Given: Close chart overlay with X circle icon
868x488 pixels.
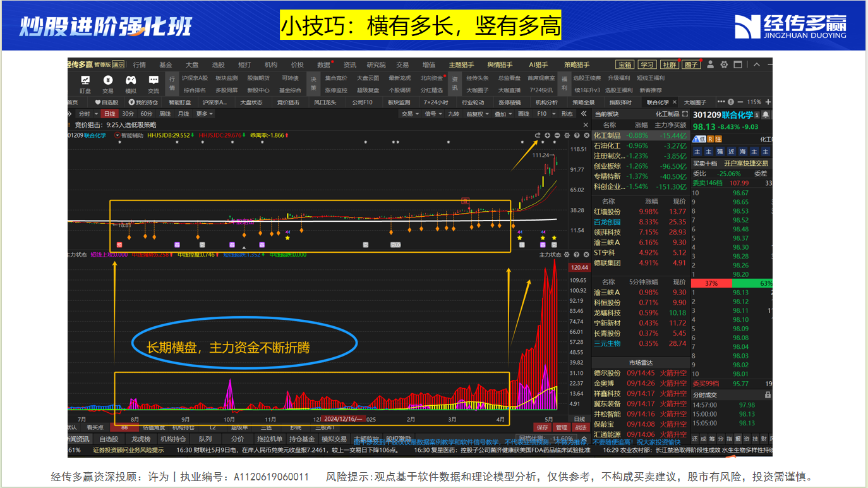Looking at the screenshot, I should [585, 135].
